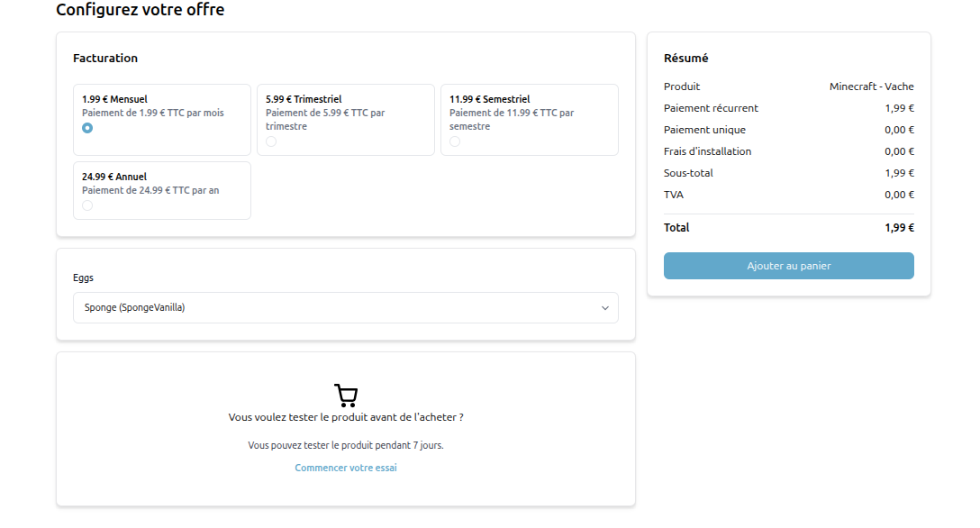Click the Configurez votre offre title
The image size is (980, 528).
140,10
